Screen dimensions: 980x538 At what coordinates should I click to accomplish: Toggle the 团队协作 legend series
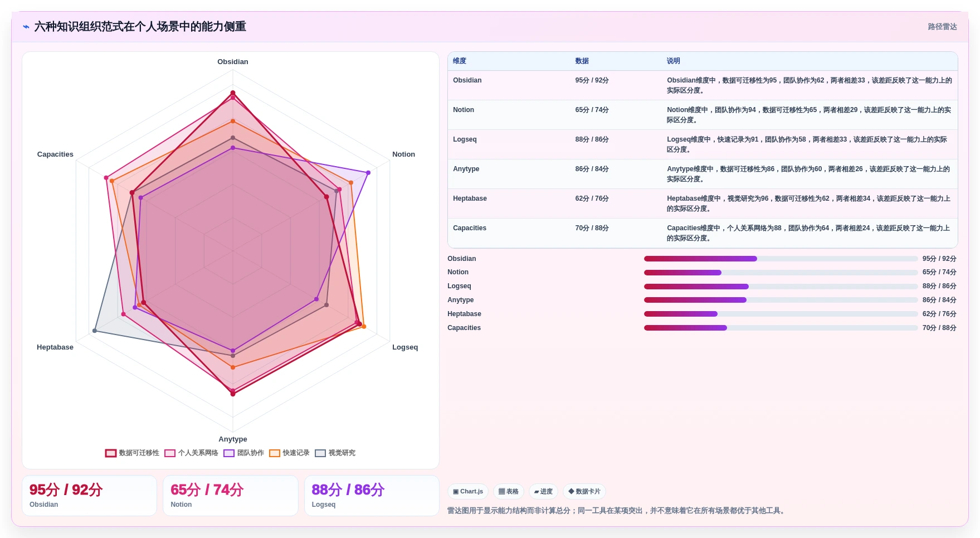tap(243, 453)
